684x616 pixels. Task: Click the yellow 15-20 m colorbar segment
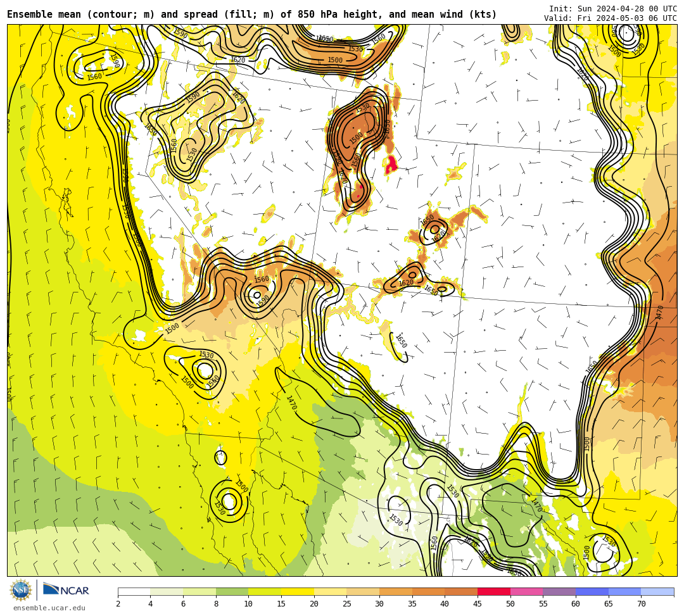pos(298,591)
